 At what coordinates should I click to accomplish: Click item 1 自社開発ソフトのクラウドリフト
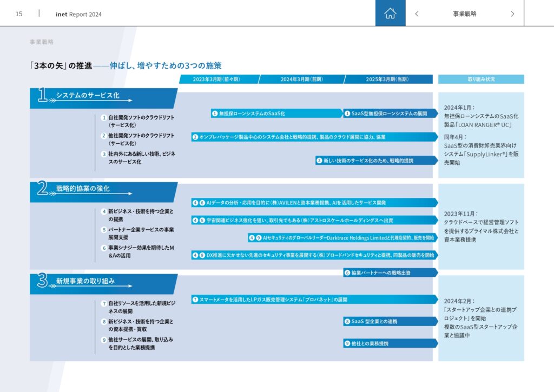point(138,121)
